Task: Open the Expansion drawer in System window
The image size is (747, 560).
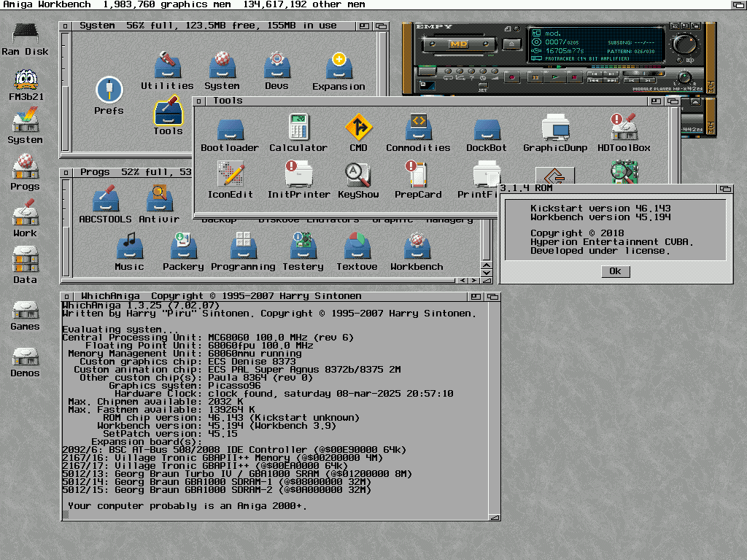Action: (338, 66)
